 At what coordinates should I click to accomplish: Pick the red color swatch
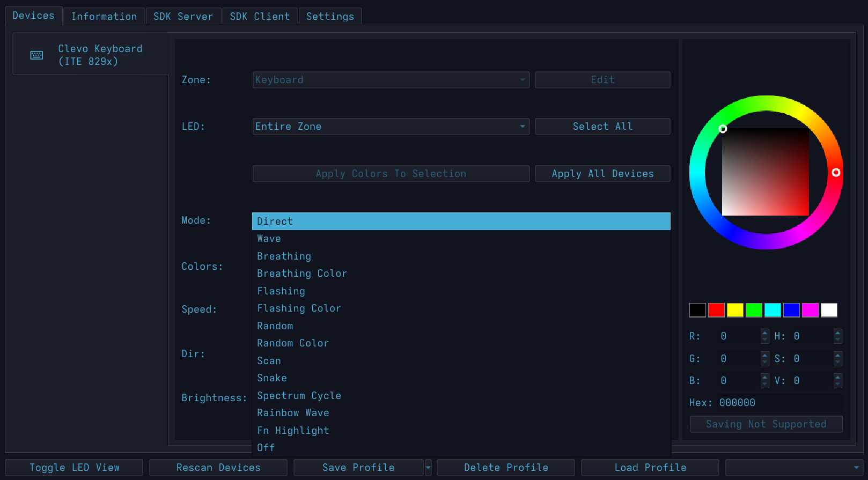click(x=716, y=310)
